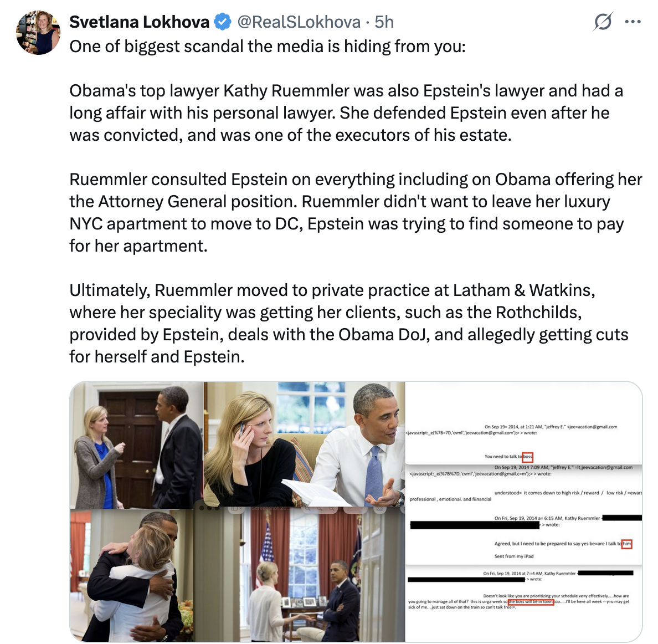The height and width of the screenshot is (644, 658).
Task: Open Svetlana Lokhova's profile avatar
Action: (38, 33)
